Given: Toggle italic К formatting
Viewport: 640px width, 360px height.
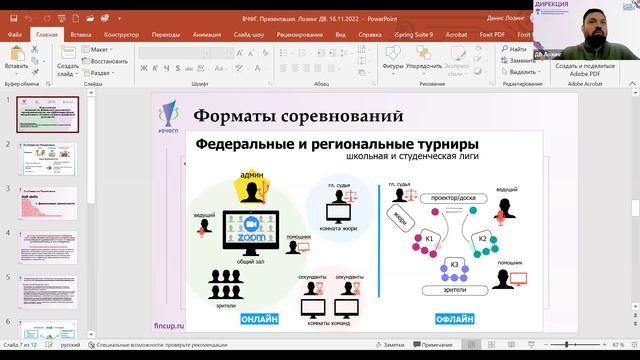Looking at the screenshot, I should coord(155,68).
